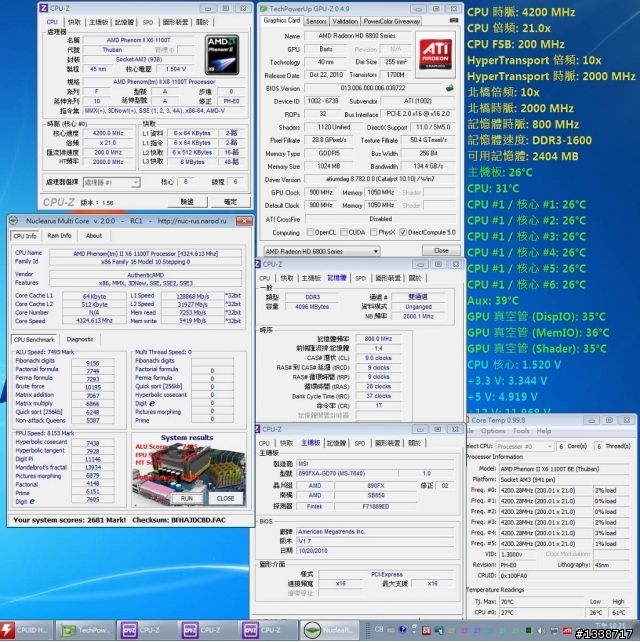Click the CPU tab in the CPU-Z memory window
The image size is (640, 642).
(265, 278)
